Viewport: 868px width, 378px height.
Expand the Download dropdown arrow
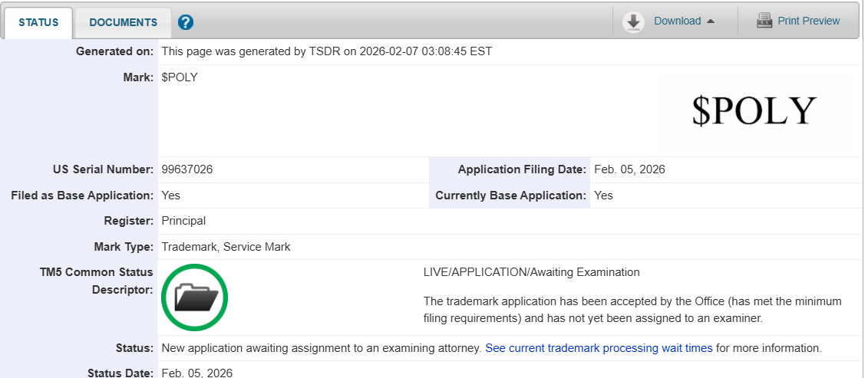711,21
